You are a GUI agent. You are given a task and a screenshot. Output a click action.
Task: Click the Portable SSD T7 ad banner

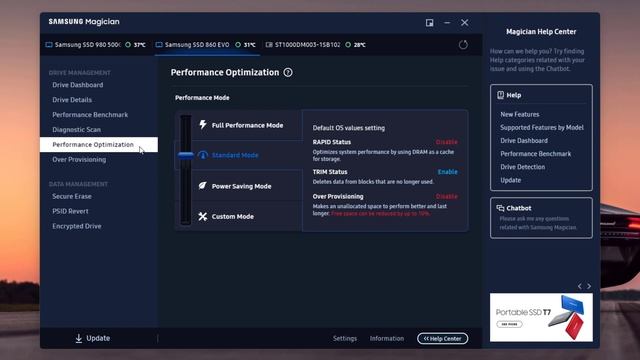(541, 317)
